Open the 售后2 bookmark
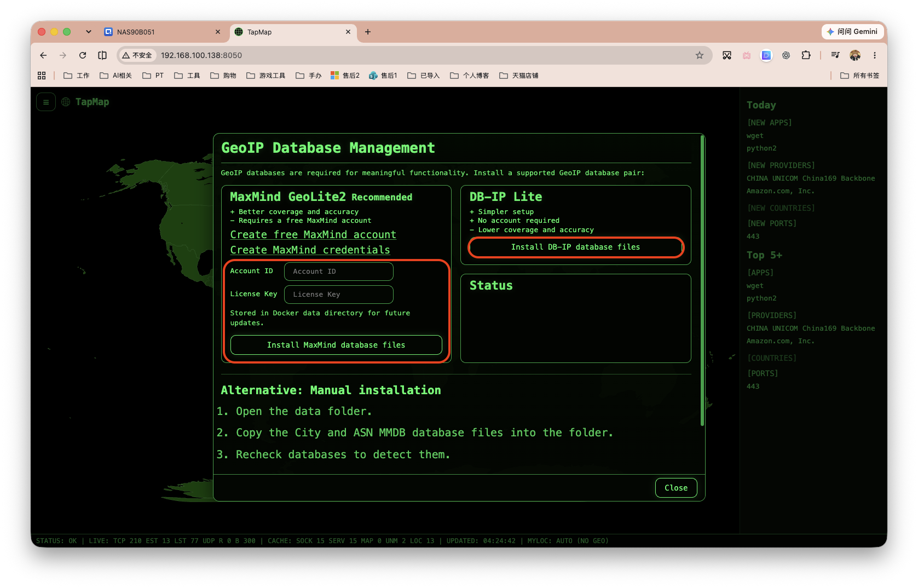Viewport: 918px width, 588px height. pos(345,76)
